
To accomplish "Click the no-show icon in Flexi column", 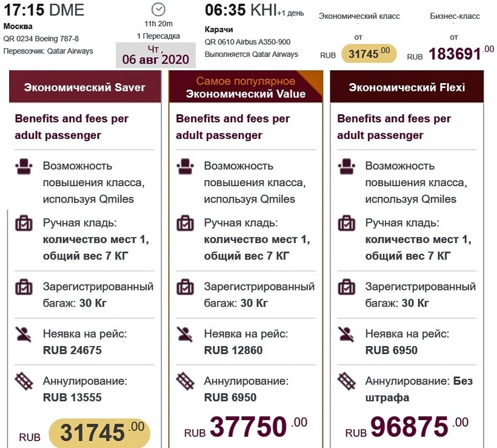I will click(346, 334).
